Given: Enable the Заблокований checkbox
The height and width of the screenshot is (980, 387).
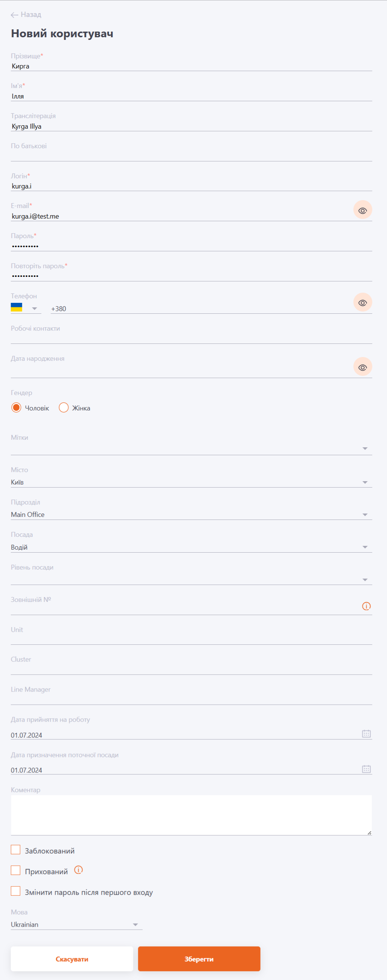Looking at the screenshot, I should 15,850.
